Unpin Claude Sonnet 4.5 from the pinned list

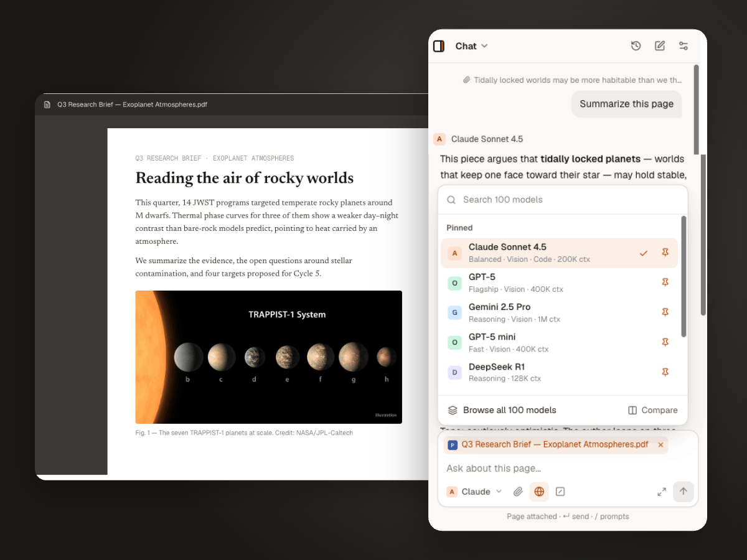pyautogui.click(x=665, y=253)
